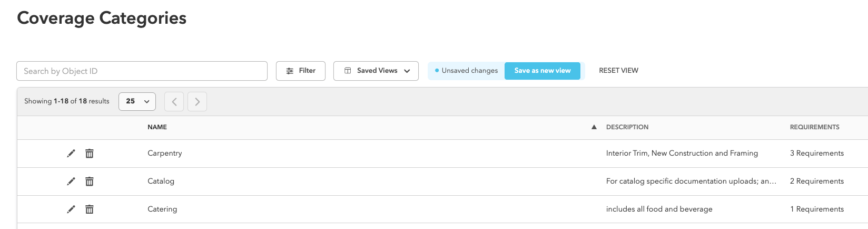
Task: Delete the Carpentry category with trash icon
Action: [90, 154]
